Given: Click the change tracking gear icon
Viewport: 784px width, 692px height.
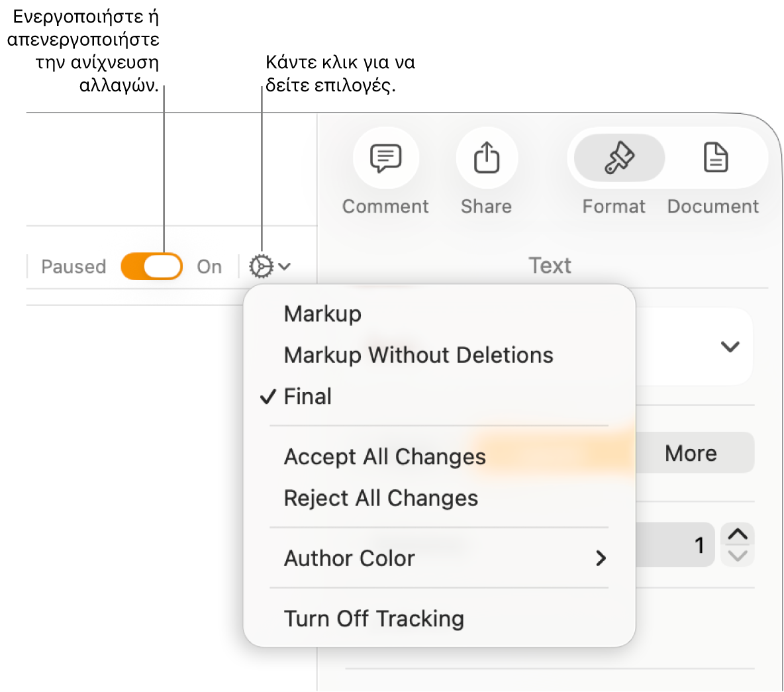Looking at the screenshot, I should pyautogui.click(x=261, y=266).
